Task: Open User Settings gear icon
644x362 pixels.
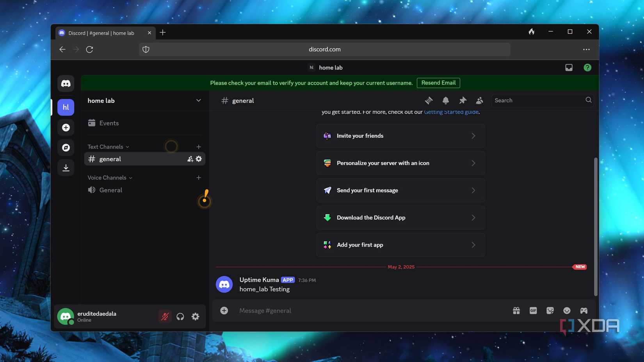Action: 196,316
